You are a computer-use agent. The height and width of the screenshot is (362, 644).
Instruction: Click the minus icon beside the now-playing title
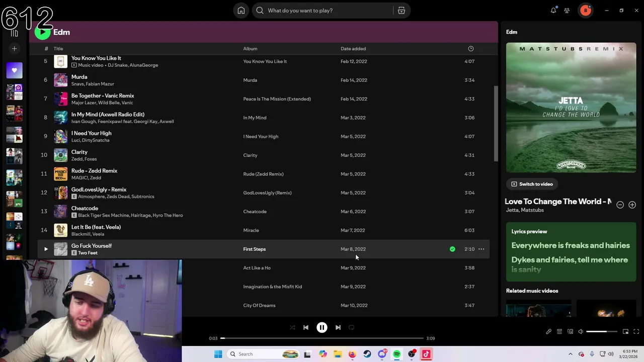click(x=620, y=205)
